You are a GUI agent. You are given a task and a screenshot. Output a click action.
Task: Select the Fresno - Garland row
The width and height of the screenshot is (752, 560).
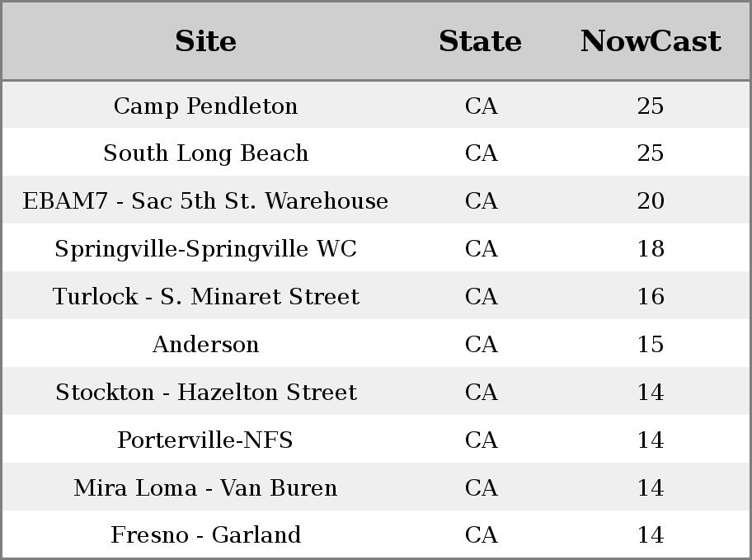tap(376, 534)
